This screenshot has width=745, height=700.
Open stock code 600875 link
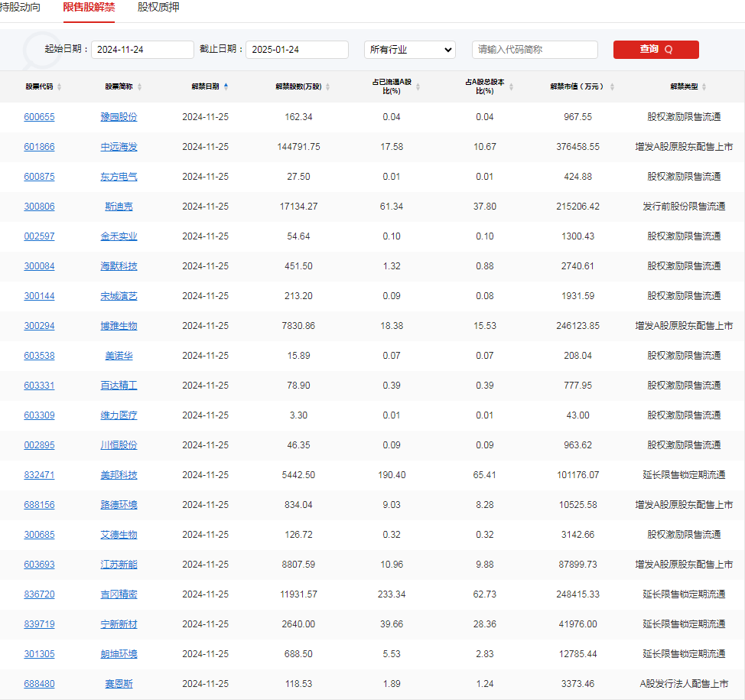(x=40, y=177)
